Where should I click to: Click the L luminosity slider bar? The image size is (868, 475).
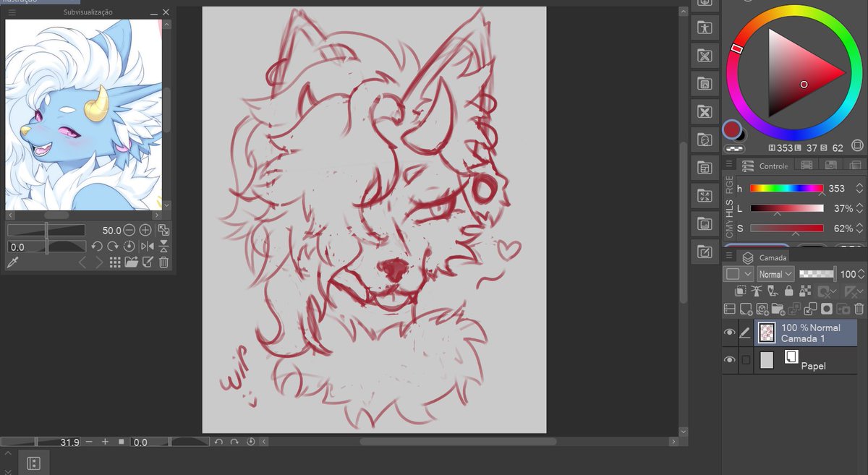(x=787, y=208)
